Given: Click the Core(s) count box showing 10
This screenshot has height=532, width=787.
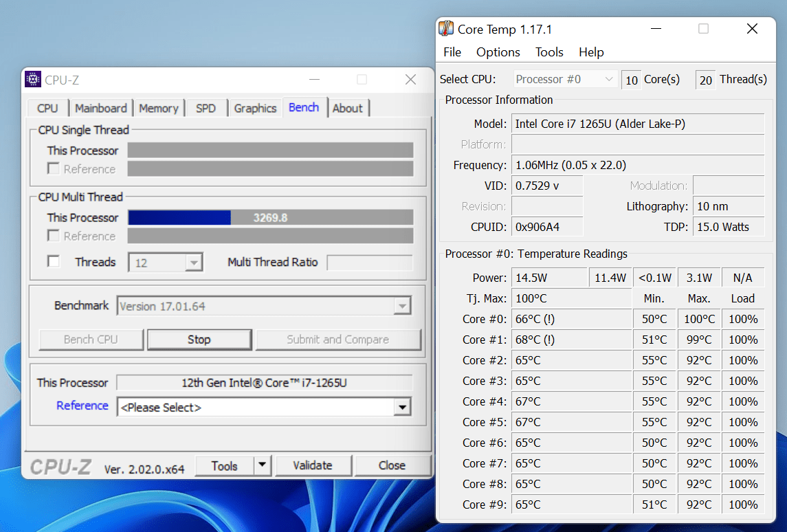Looking at the screenshot, I should point(632,80).
